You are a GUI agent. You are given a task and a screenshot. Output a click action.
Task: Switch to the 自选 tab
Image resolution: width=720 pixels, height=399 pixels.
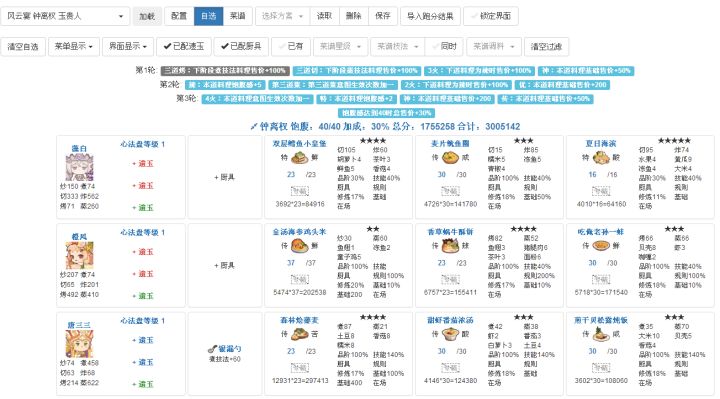208,16
